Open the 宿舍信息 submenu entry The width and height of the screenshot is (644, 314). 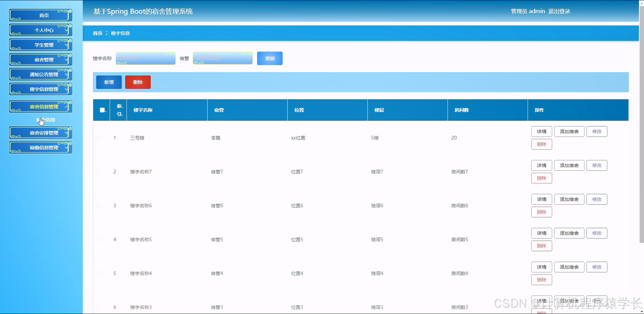(46, 120)
